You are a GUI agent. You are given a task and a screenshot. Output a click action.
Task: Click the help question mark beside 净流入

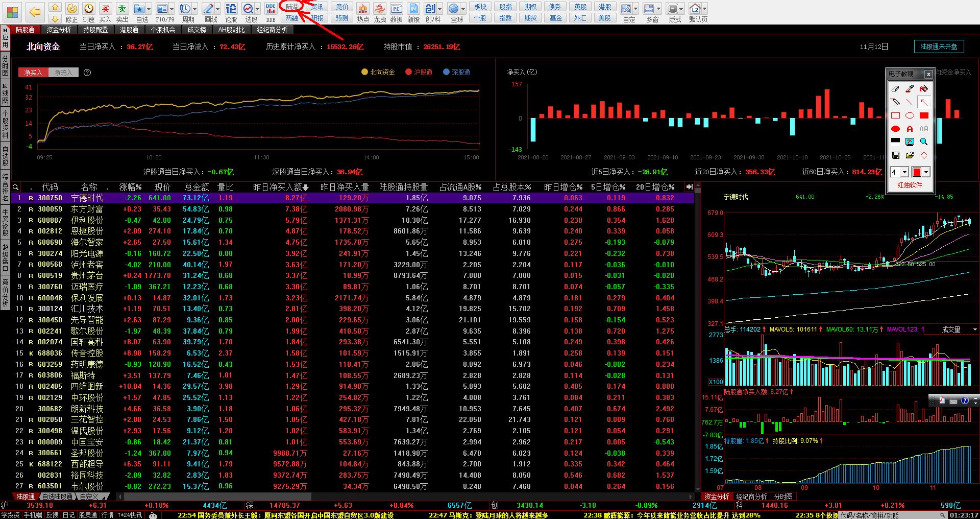(x=87, y=73)
